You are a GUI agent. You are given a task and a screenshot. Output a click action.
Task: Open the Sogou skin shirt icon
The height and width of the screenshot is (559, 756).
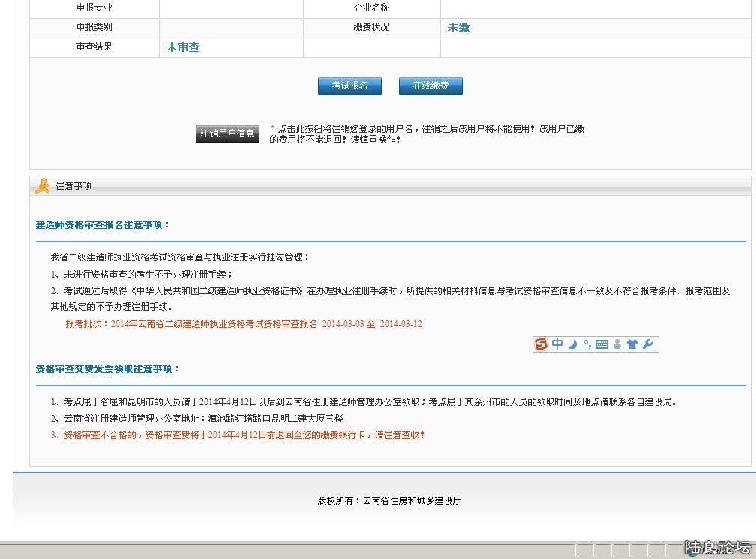click(x=631, y=344)
